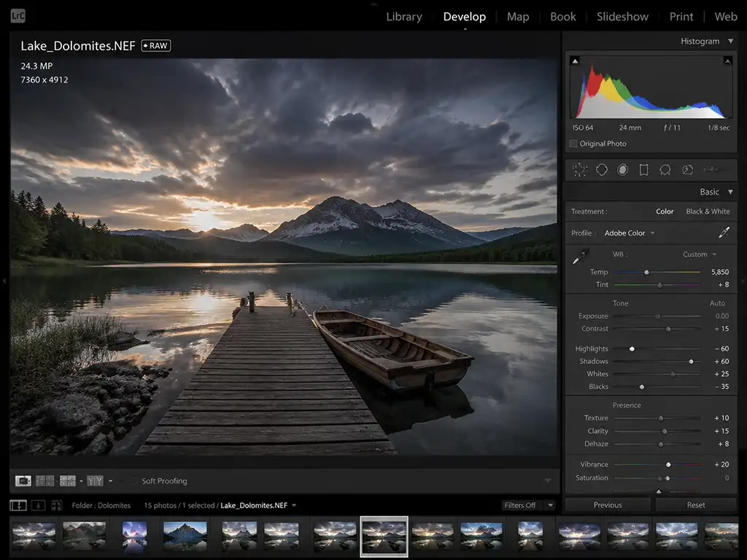Click the Contrast value + 15

click(x=721, y=329)
